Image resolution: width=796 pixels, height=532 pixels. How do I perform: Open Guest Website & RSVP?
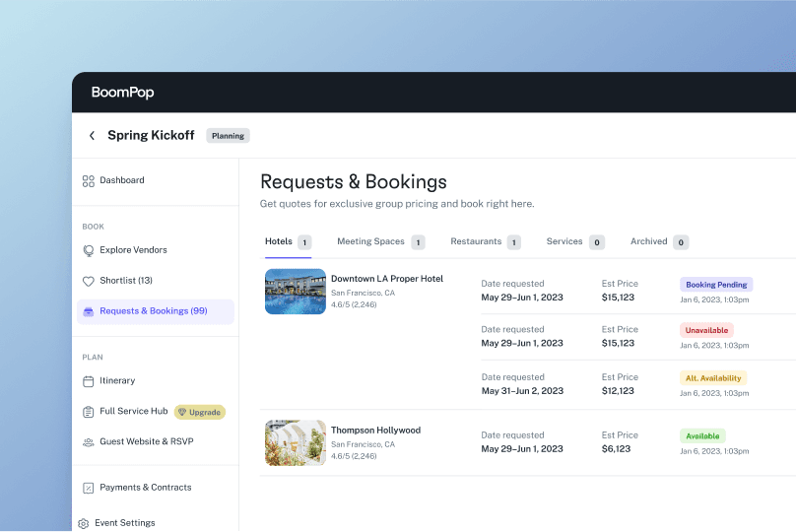146,441
